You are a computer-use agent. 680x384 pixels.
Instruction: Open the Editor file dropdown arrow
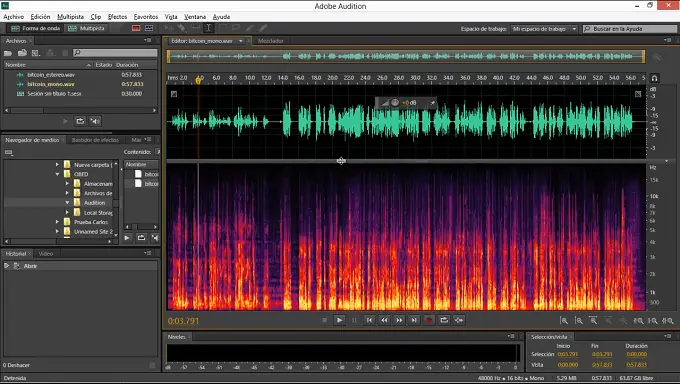[x=241, y=41]
